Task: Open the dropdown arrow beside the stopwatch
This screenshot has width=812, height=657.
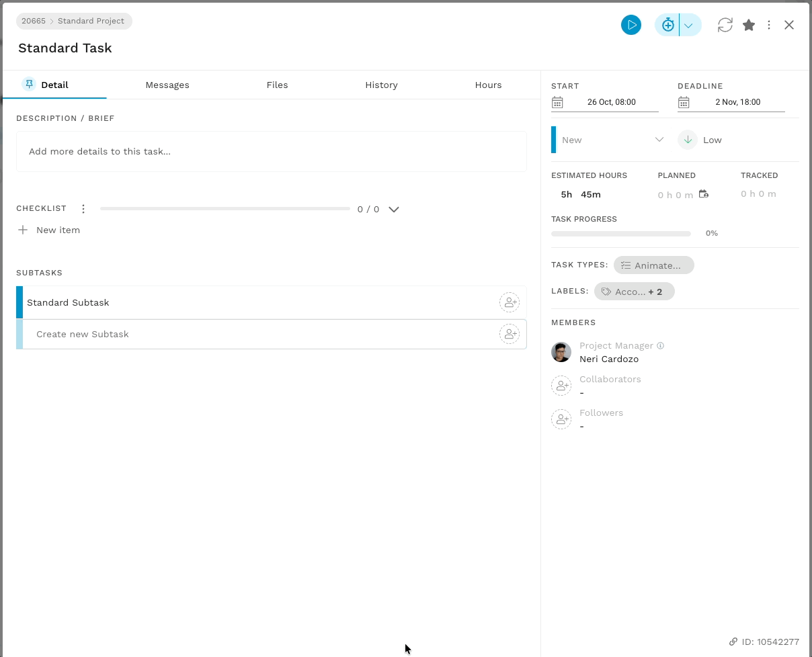Action: coord(689,26)
